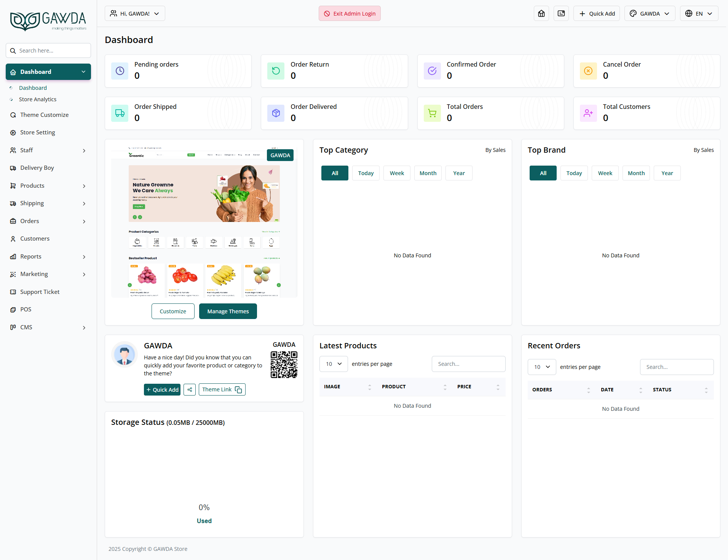Select the Today filter in Top Category

coord(366,173)
